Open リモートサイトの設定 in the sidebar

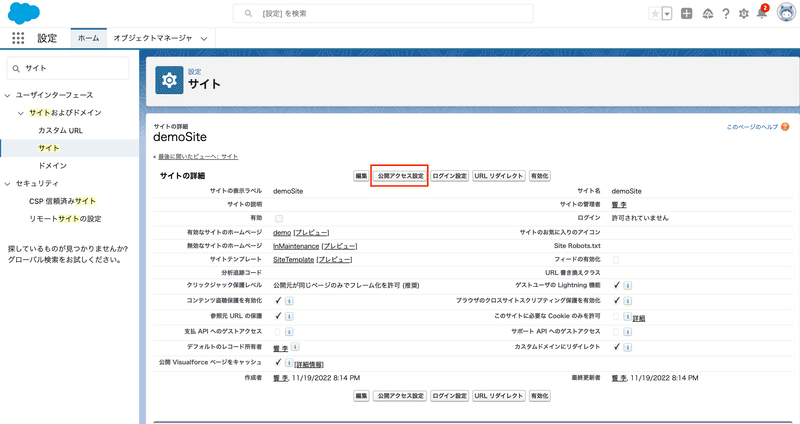(x=65, y=219)
